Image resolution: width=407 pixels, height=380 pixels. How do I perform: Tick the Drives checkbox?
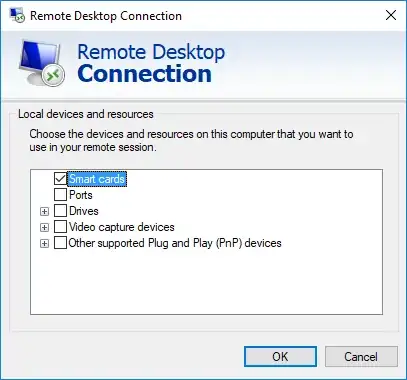(60, 211)
